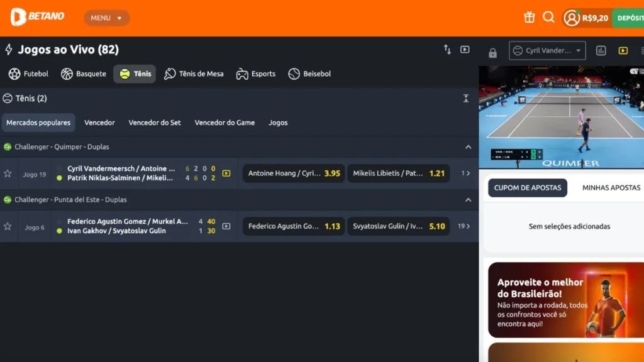Viewport: 644px width, 362px height.
Task: Click the sort arrows icon in header
Action: [447, 50]
